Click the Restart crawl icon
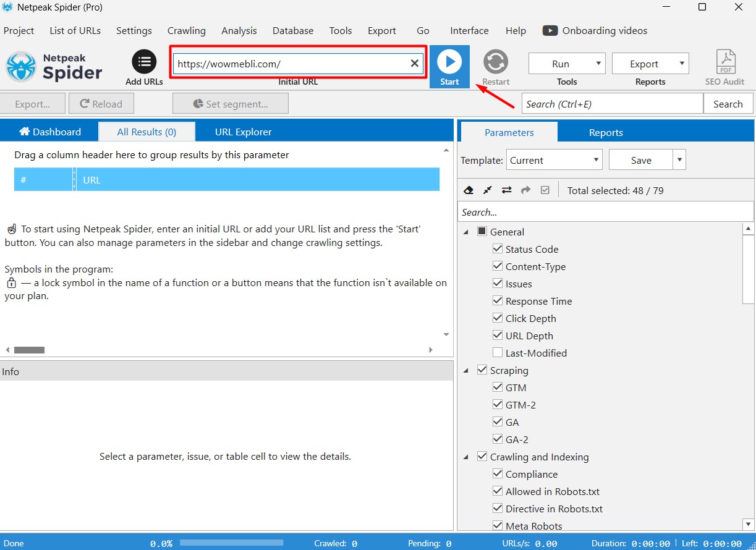 pyautogui.click(x=496, y=62)
